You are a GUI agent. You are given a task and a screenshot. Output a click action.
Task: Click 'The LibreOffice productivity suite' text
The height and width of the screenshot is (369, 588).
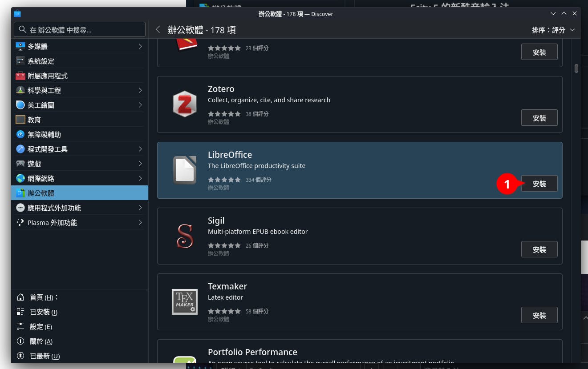pyautogui.click(x=256, y=166)
